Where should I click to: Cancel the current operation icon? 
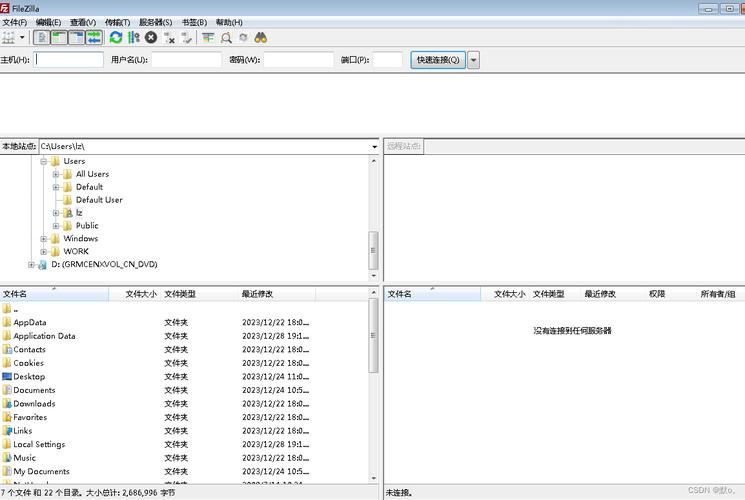click(151, 38)
